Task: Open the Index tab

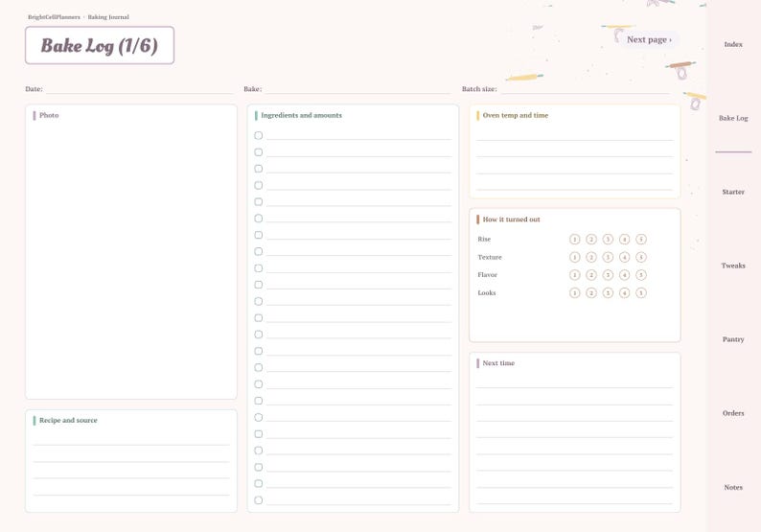Action: point(733,44)
